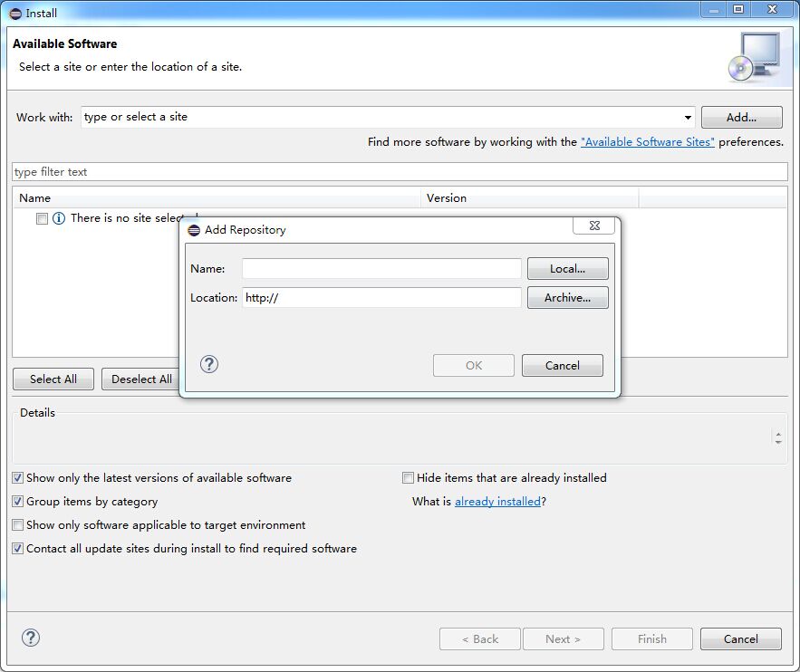
Task: Disable Group items by category
Action: [x=18, y=502]
